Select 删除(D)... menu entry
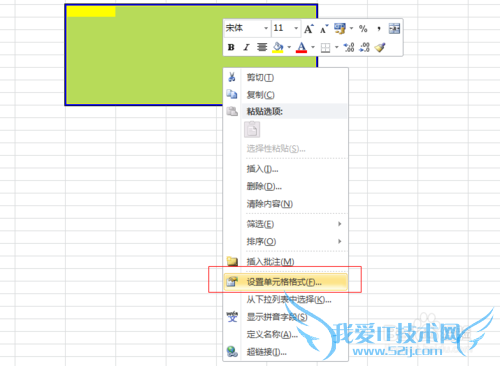 pos(286,187)
